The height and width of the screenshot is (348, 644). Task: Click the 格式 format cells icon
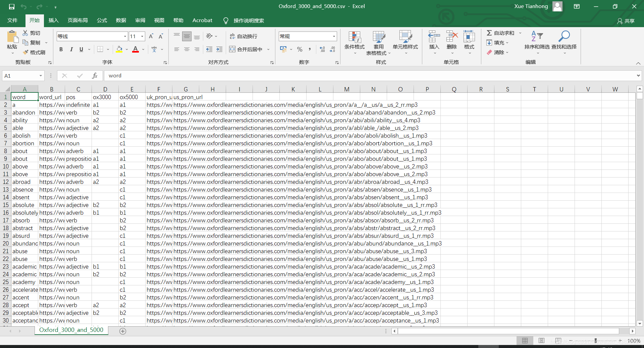(469, 36)
